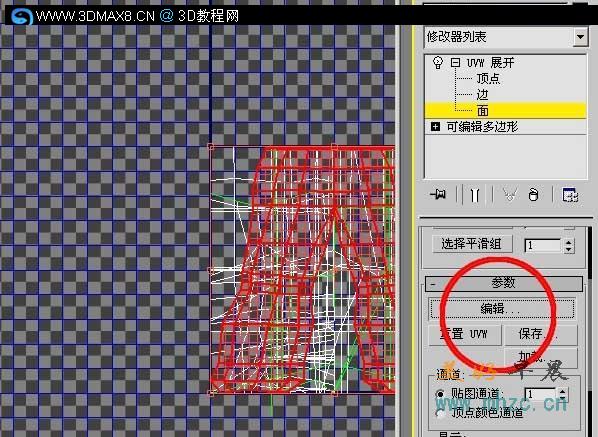Image resolution: width=598 pixels, height=437 pixels.
Task: Click the remove modifier trash icon
Action: [533, 195]
